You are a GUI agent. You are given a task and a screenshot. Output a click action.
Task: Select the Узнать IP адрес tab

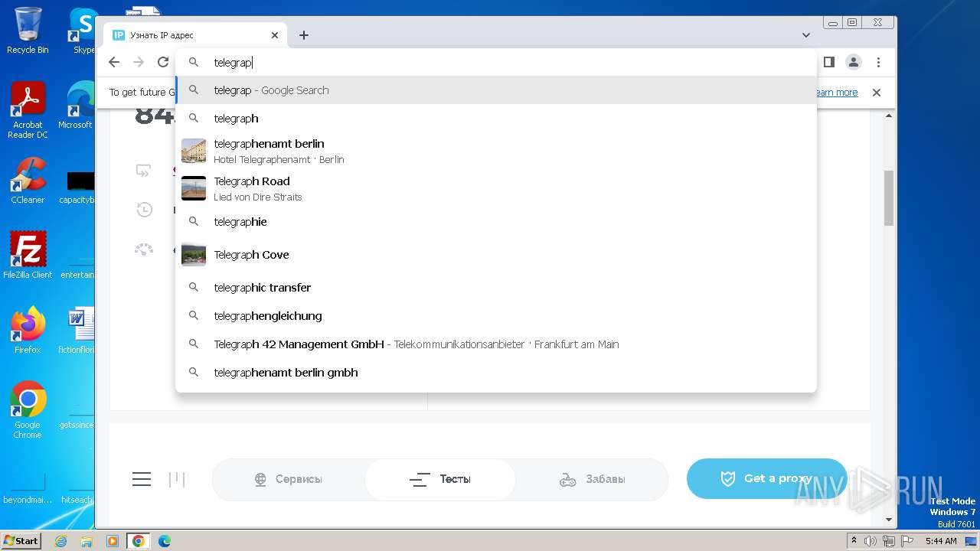(x=195, y=35)
